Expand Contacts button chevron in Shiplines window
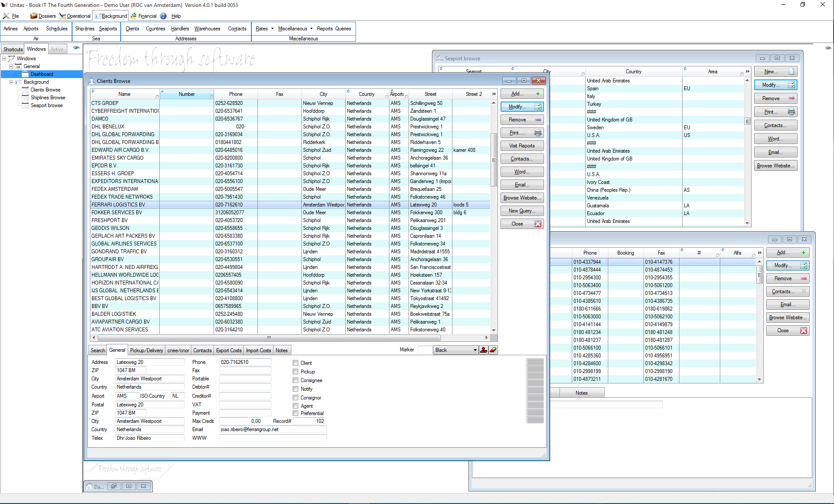 pos(804,291)
